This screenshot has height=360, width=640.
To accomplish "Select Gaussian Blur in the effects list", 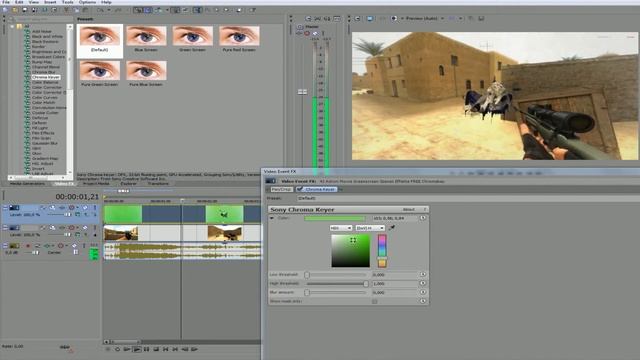I will click(44, 143).
